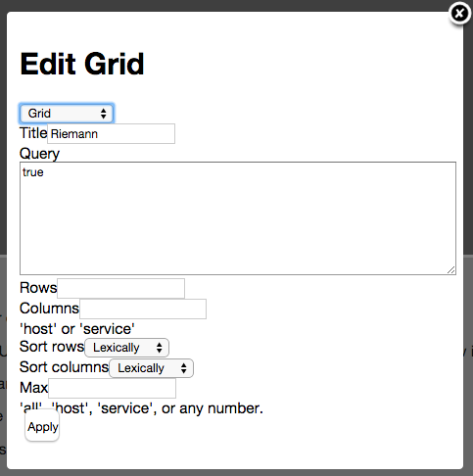This screenshot has height=476, width=473.
Task: Click the Rows label
Action: [x=38, y=288]
